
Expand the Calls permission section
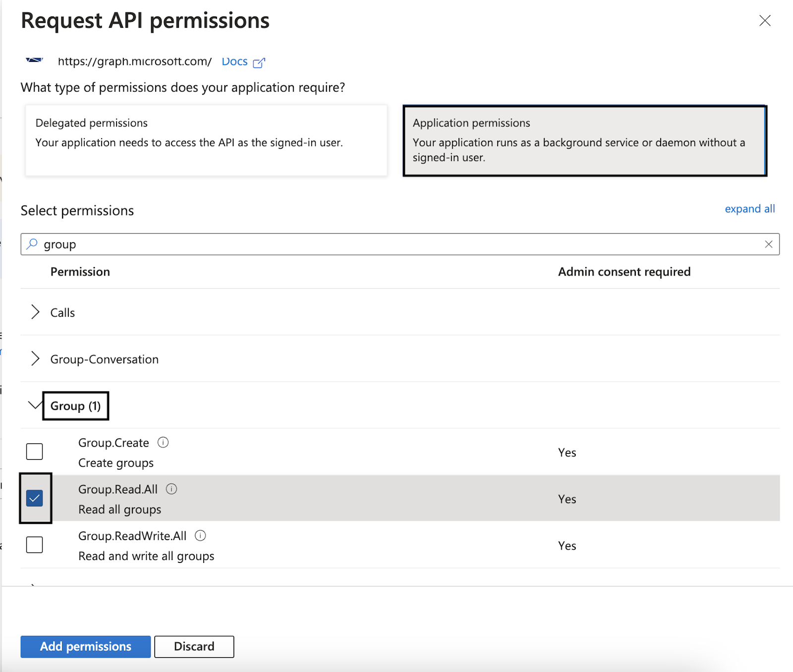(35, 312)
